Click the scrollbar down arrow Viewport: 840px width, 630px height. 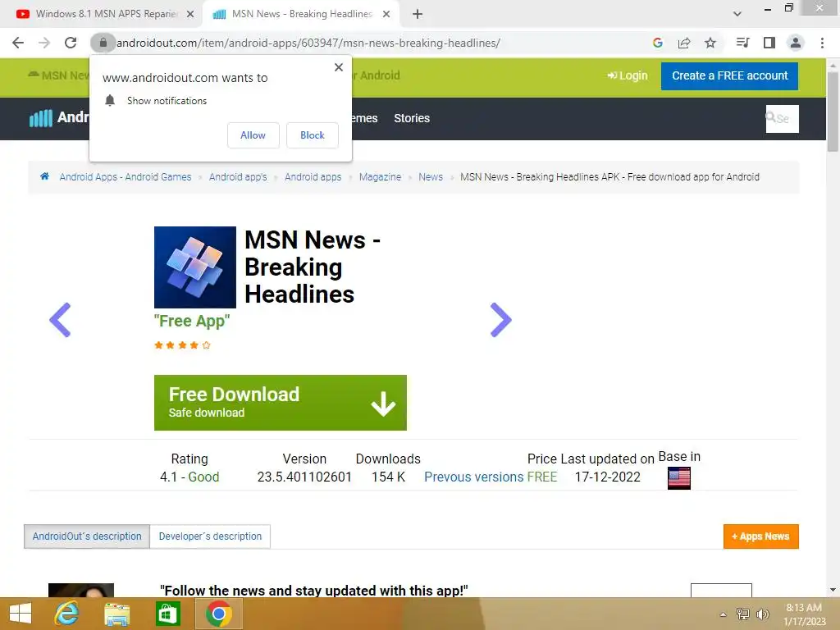pyautogui.click(x=833, y=590)
